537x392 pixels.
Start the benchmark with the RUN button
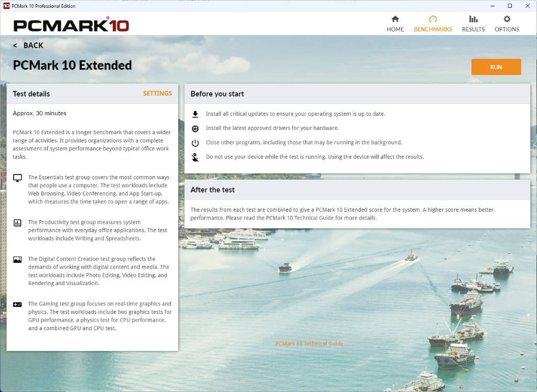(x=496, y=67)
